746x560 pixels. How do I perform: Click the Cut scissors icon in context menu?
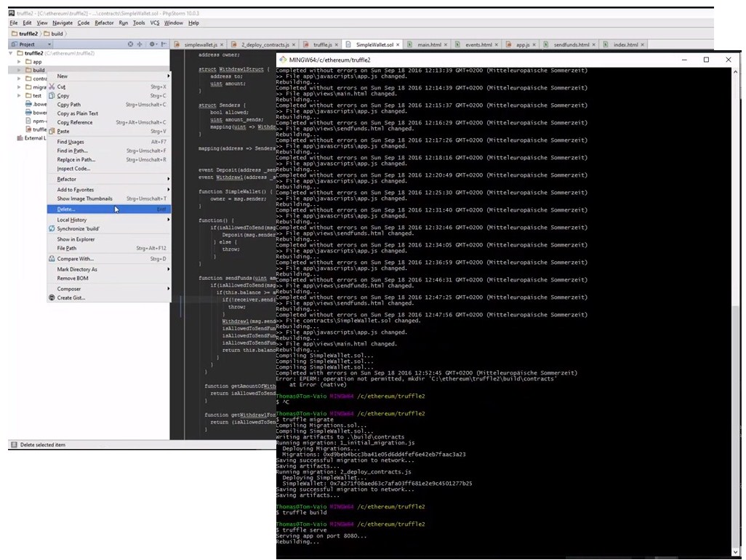pyautogui.click(x=52, y=87)
